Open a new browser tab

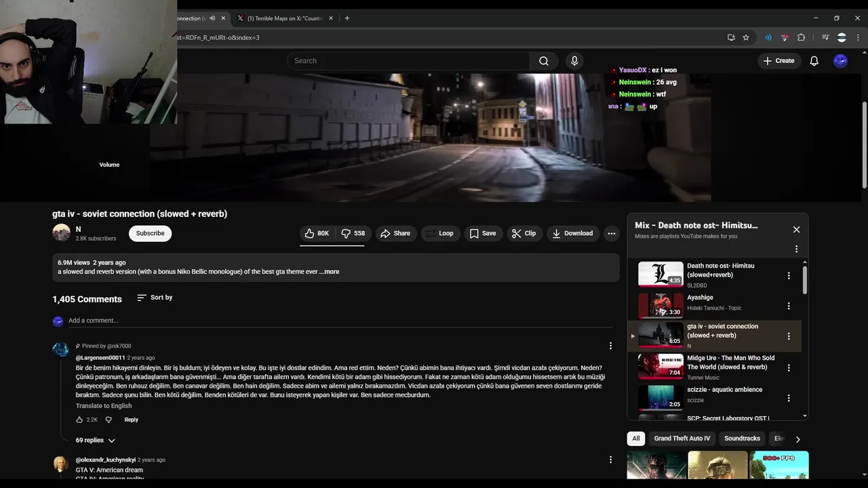point(347,18)
